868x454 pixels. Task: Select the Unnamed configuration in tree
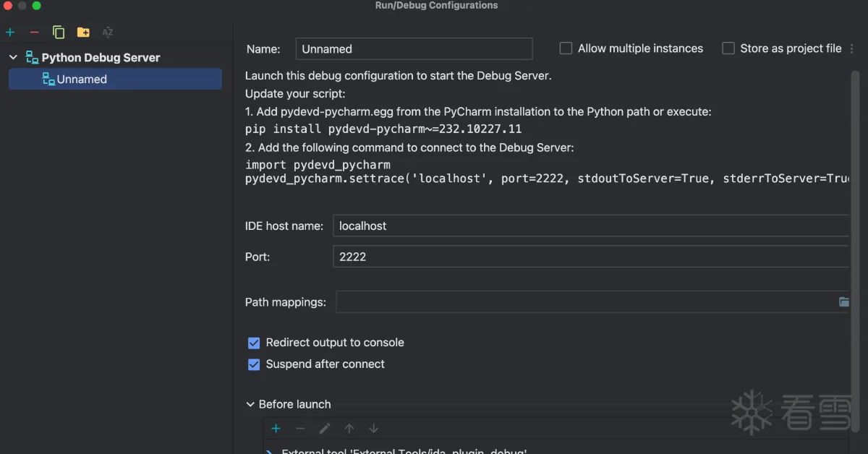(82, 80)
